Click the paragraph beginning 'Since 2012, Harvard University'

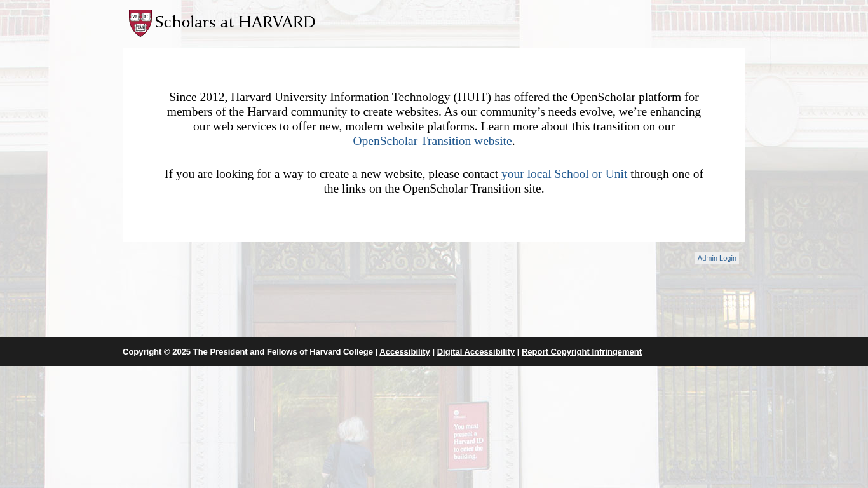[x=434, y=119]
